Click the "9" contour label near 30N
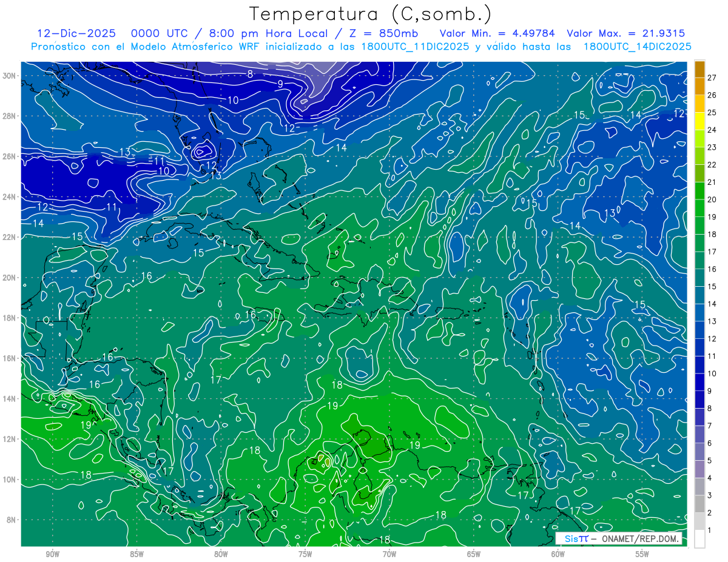 click(280, 84)
